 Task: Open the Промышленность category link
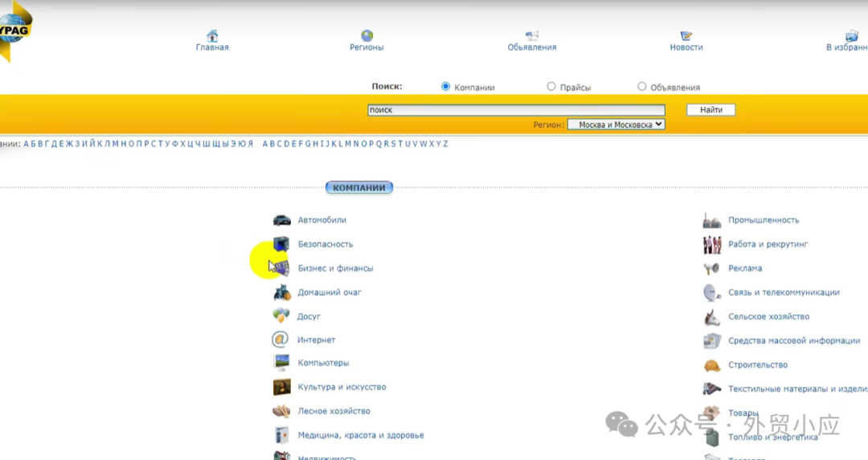pos(764,220)
